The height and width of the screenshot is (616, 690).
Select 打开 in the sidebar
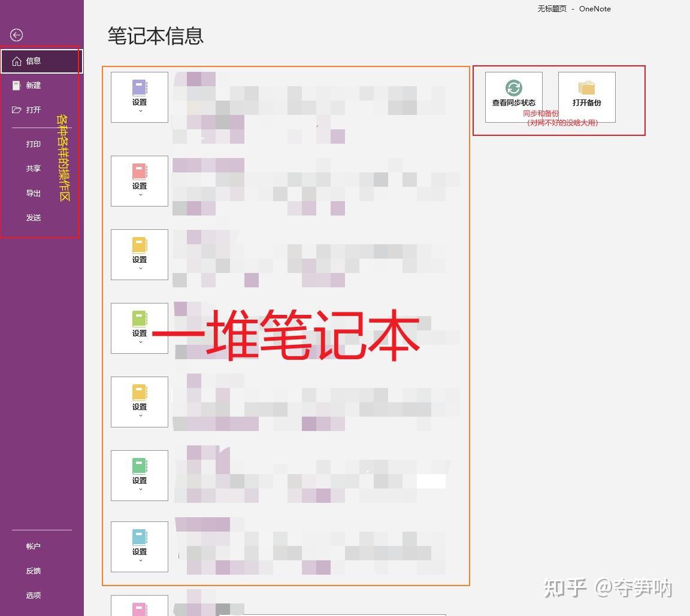[x=41, y=110]
